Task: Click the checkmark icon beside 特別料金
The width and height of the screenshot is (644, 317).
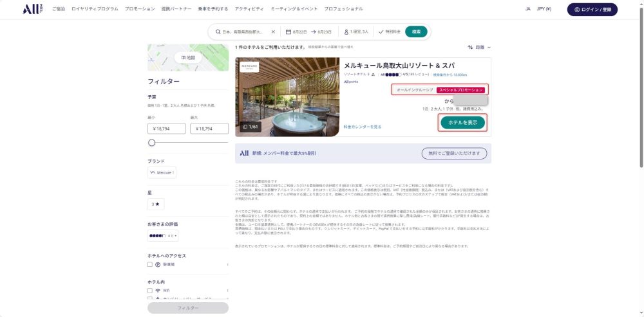Action: [x=381, y=32]
